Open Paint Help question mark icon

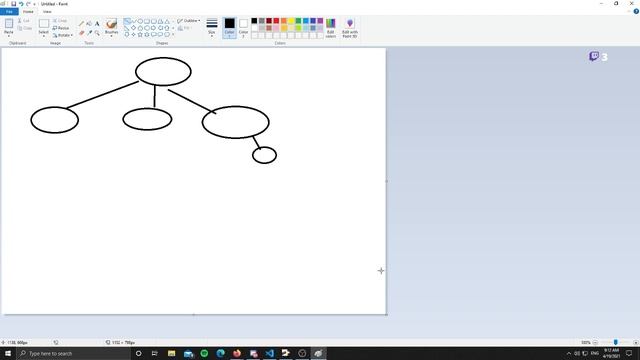(636, 11)
